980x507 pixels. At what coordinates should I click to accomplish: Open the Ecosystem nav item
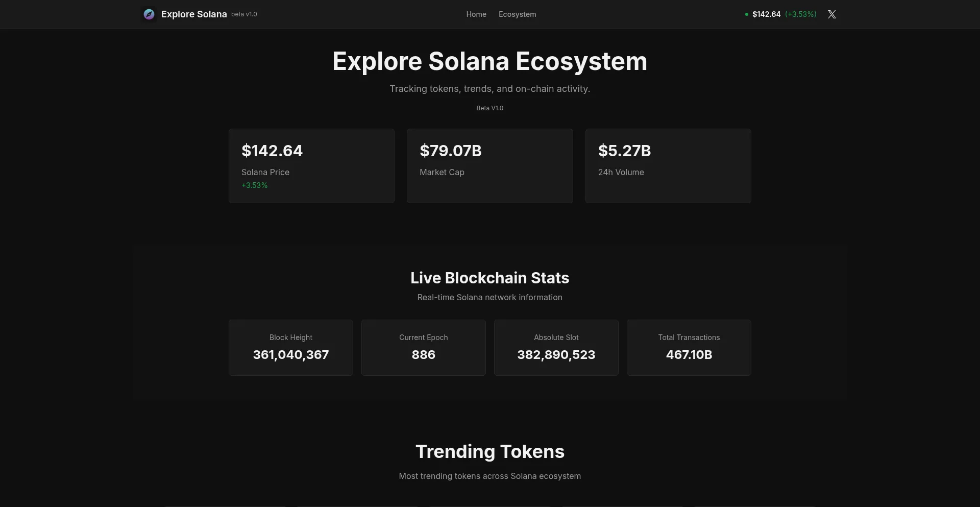click(x=517, y=14)
